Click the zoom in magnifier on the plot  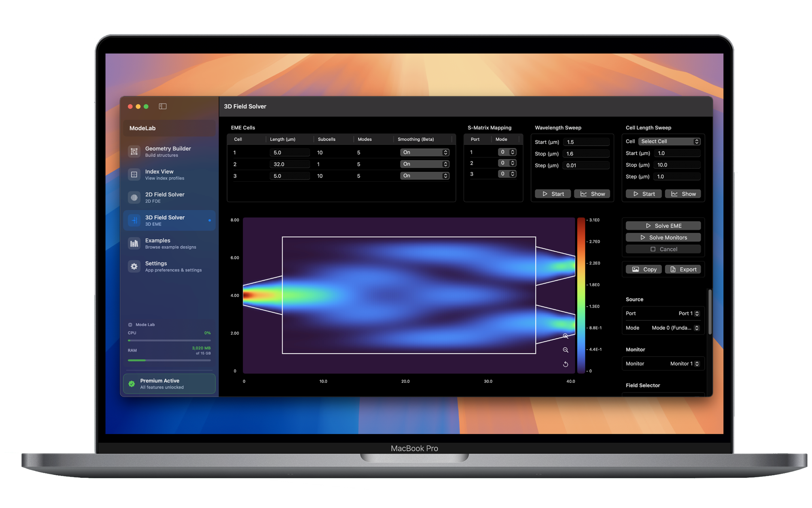(x=565, y=336)
